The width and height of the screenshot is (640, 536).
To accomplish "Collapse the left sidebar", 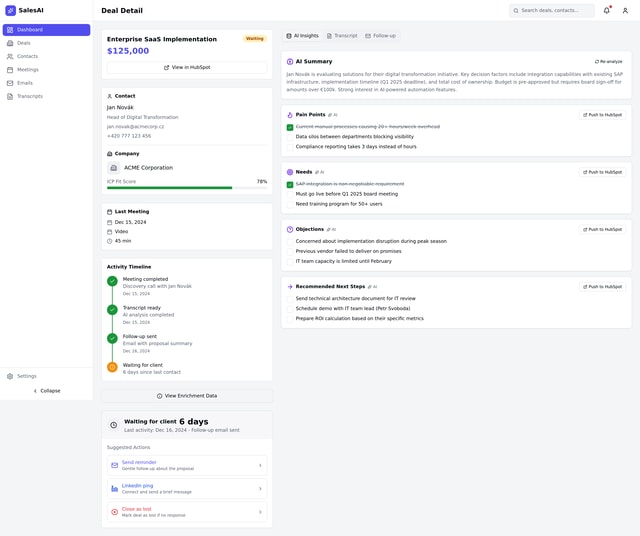I will 46,391.
